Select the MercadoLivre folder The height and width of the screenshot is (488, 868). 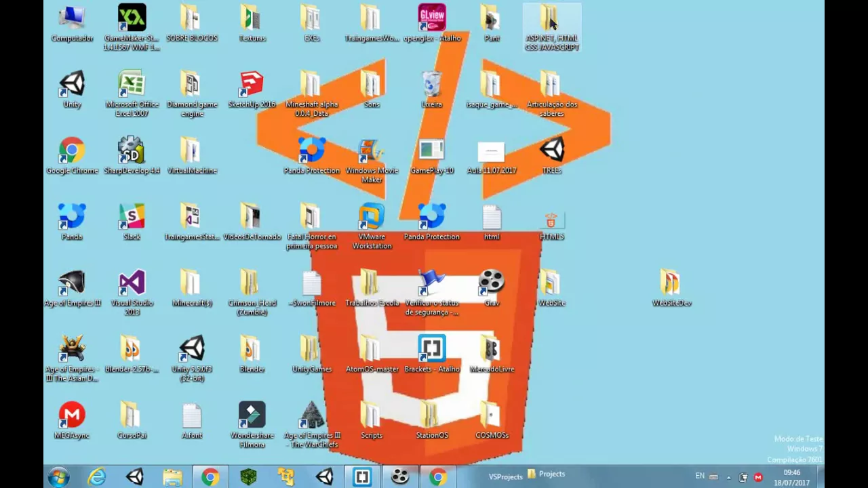[x=492, y=354]
